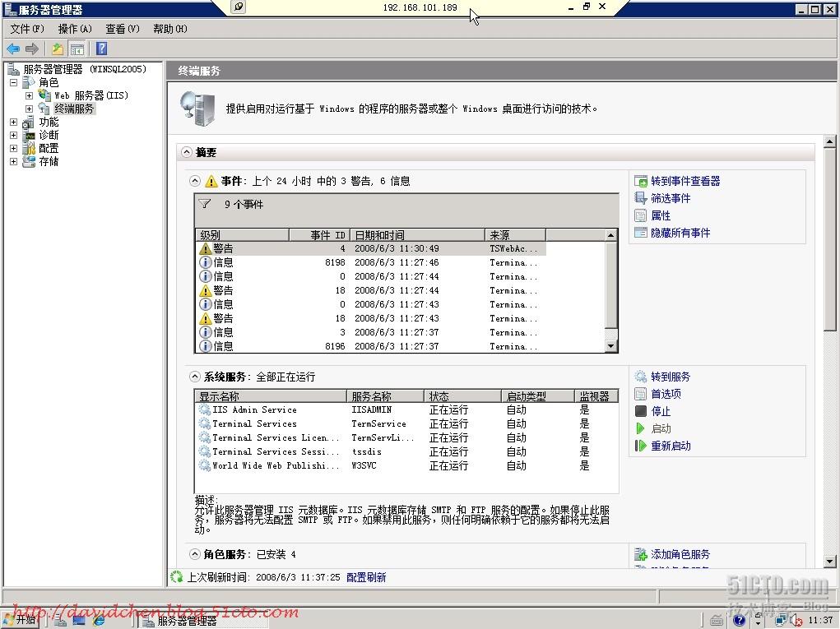Click the funnel filter icon above events
Screen dimensions: 840x629
click(205, 204)
